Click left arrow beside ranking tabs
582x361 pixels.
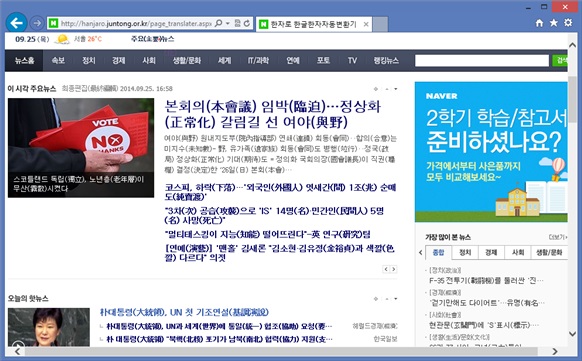click(x=421, y=253)
